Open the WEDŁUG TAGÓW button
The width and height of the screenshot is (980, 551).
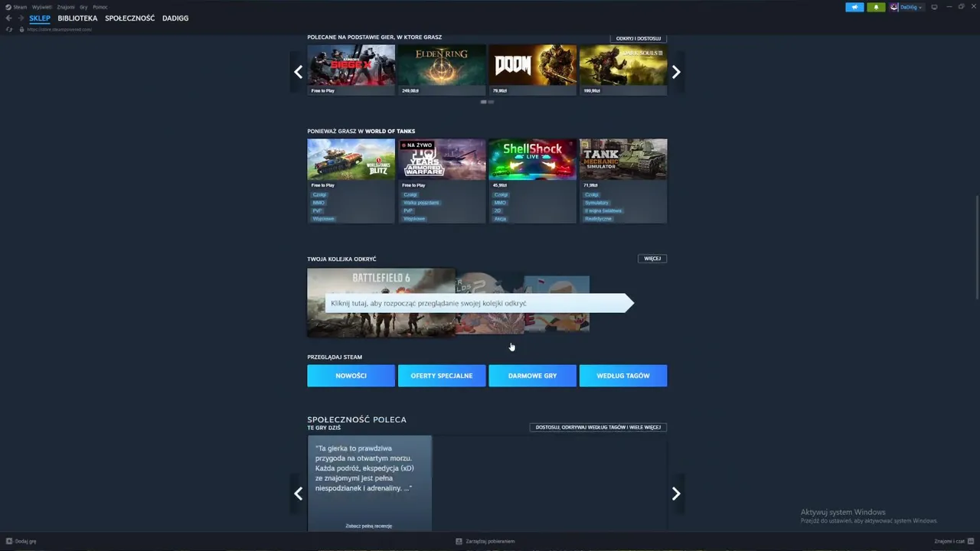[x=623, y=376]
